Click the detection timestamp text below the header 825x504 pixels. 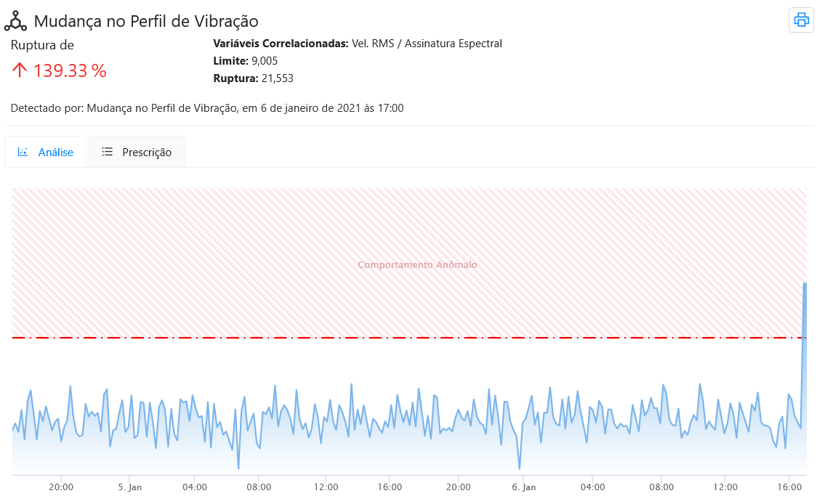point(206,107)
